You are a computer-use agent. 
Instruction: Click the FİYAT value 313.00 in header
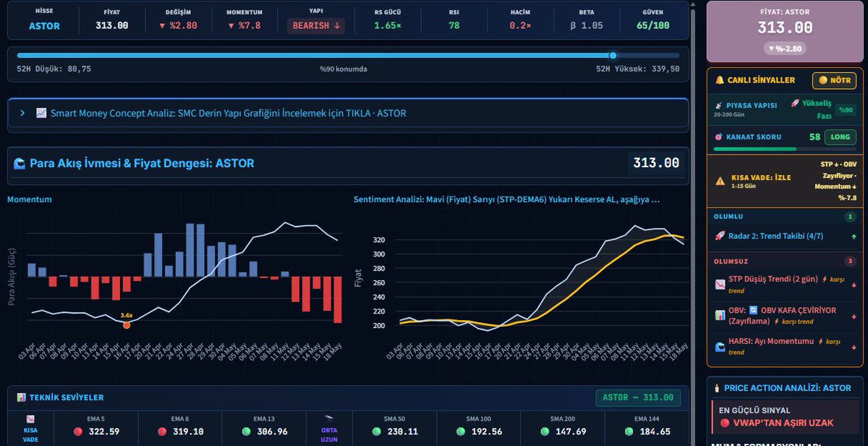[x=111, y=25]
